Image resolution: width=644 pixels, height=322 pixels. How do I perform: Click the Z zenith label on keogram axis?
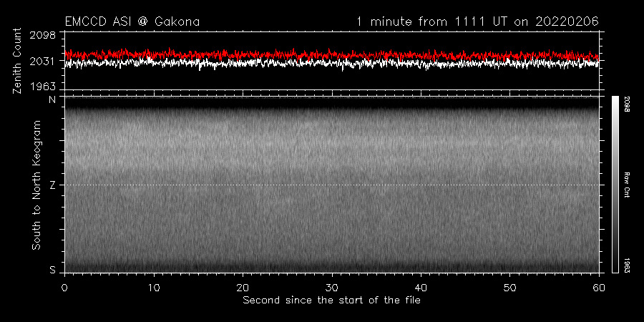coord(52,185)
